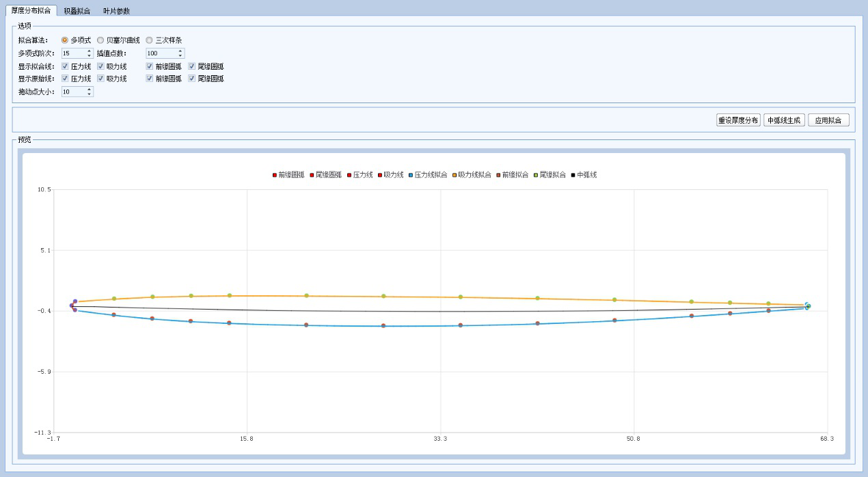This screenshot has width=868, height=477.
Task: Decrease 拖动点大小 with the down arrow
Action: click(90, 94)
